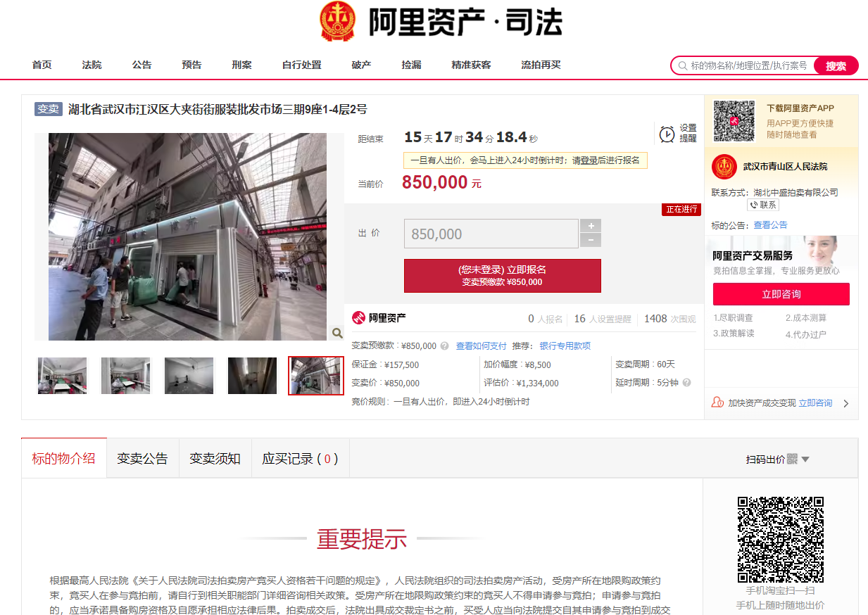Click the current price 850,000 元
The image size is (868, 615).
[x=441, y=182]
